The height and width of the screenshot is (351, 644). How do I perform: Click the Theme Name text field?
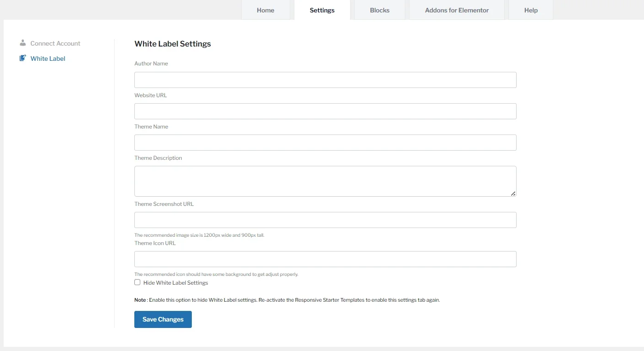point(325,142)
